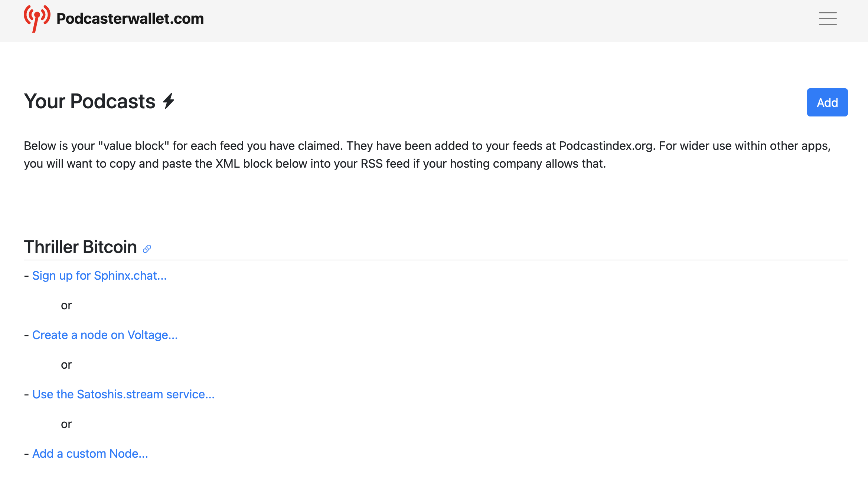Open the hamburger navigation menu
868x477 pixels.
tap(828, 19)
